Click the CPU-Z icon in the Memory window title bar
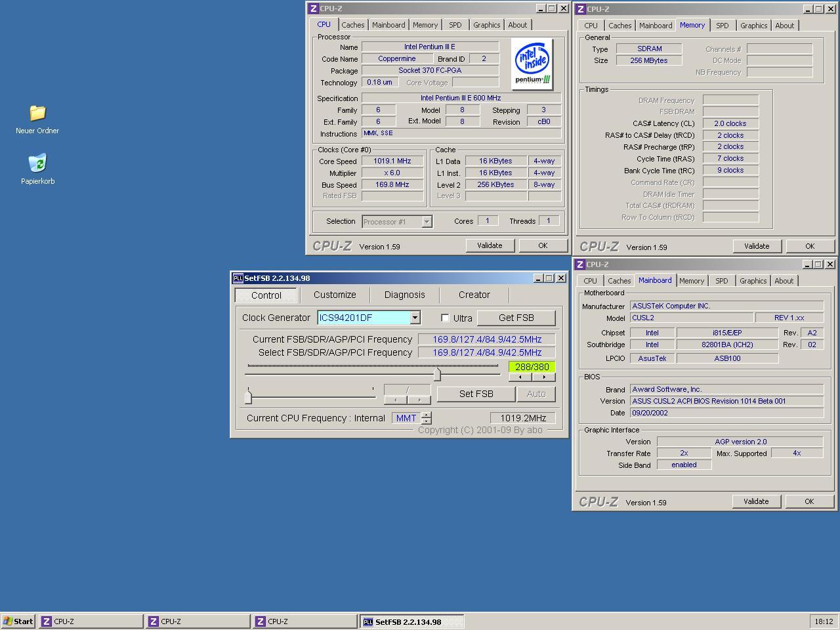This screenshot has width=840, height=630. point(580,9)
